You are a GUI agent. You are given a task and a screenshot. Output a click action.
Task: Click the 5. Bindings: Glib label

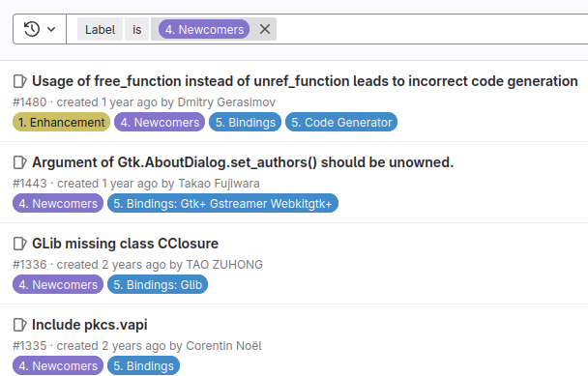(158, 285)
